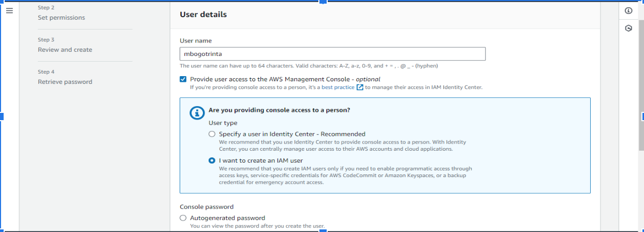
Task: Click the User name field label
Action: pyautogui.click(x=196, y=41)
